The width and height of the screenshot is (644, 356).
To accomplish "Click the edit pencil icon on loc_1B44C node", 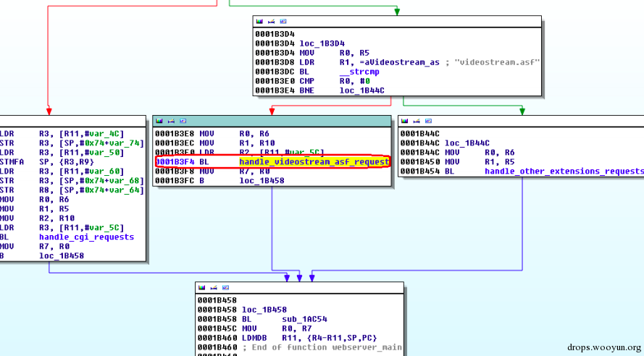I will (417, 121).
